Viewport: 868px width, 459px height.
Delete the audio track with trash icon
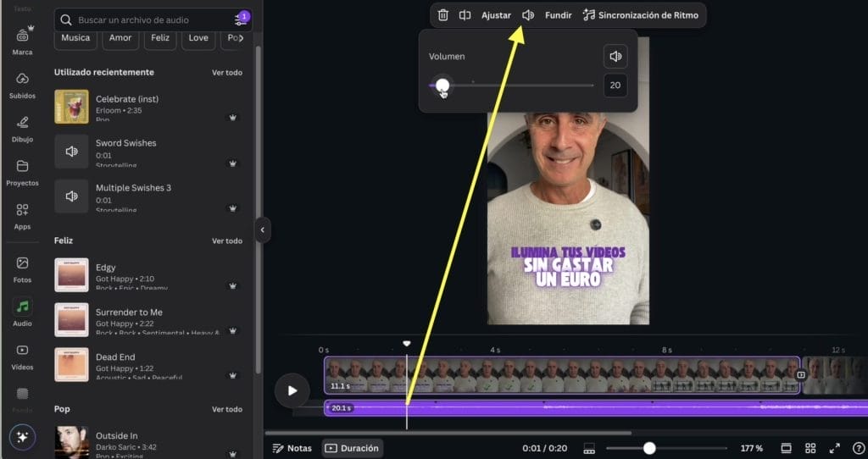point(442,15)
